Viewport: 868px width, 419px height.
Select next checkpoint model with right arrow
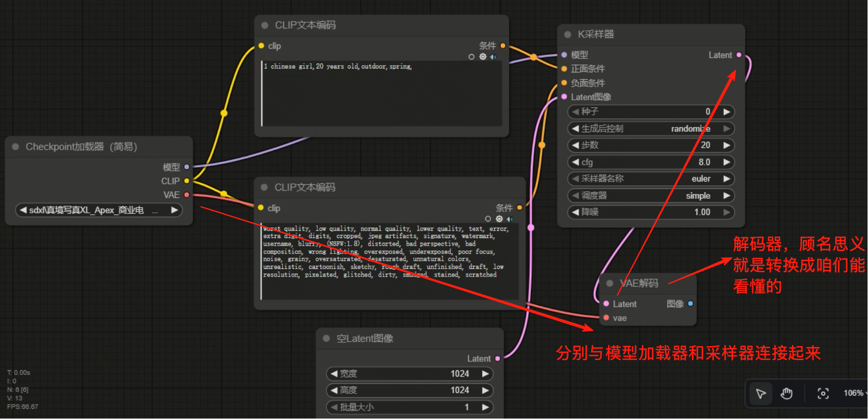click(x=175, y=210)
